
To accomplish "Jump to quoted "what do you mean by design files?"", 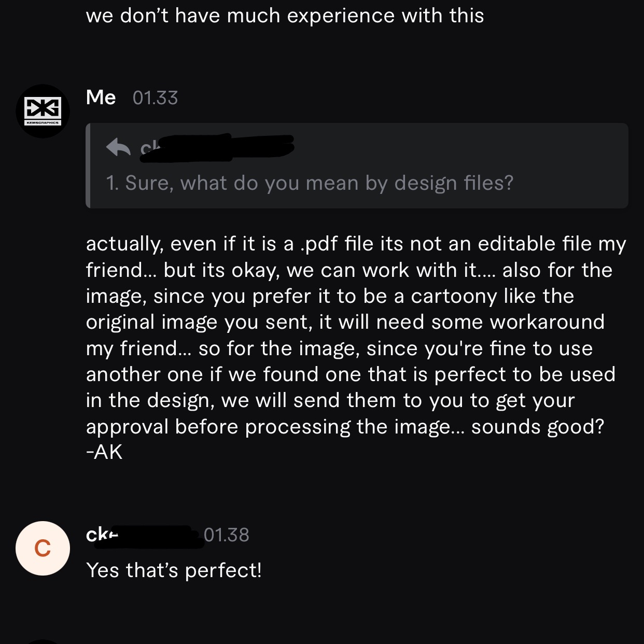I will (310, 183).
